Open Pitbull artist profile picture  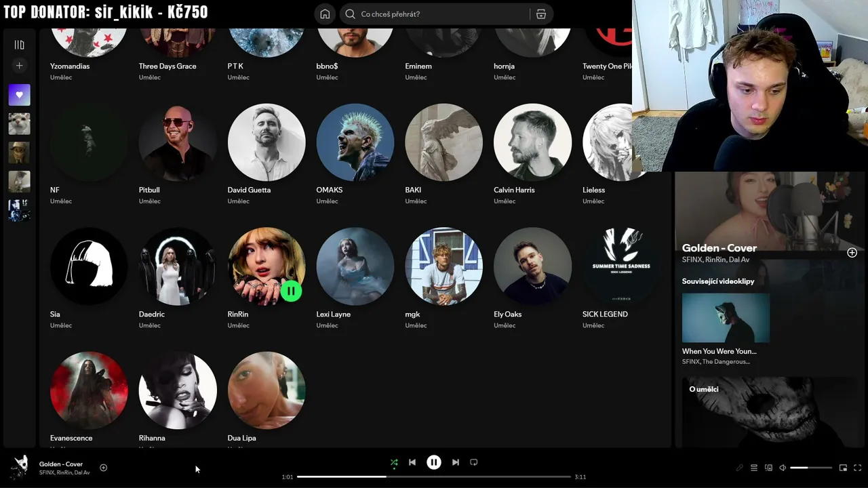pyautogui.click(x=178, y=142)
